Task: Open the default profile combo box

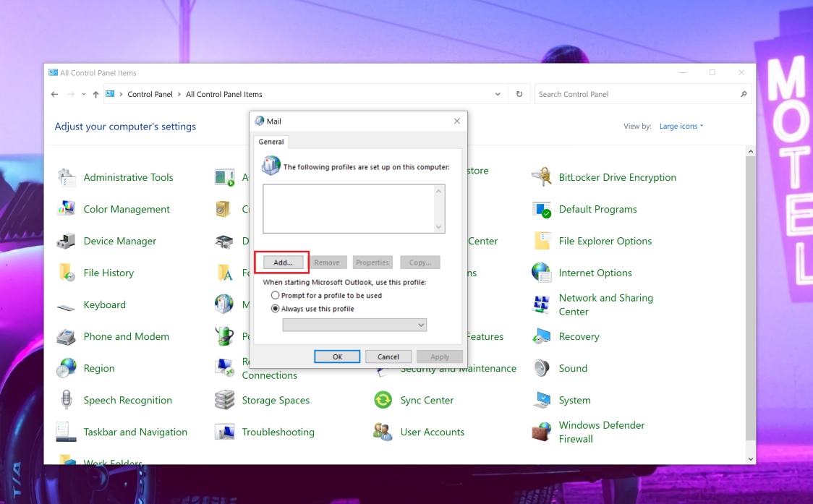Action: [354, 325]
